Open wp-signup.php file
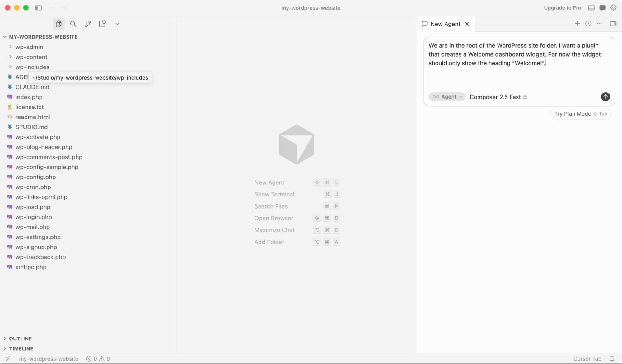This screenshot has height=364, width=622. [88, 247]
